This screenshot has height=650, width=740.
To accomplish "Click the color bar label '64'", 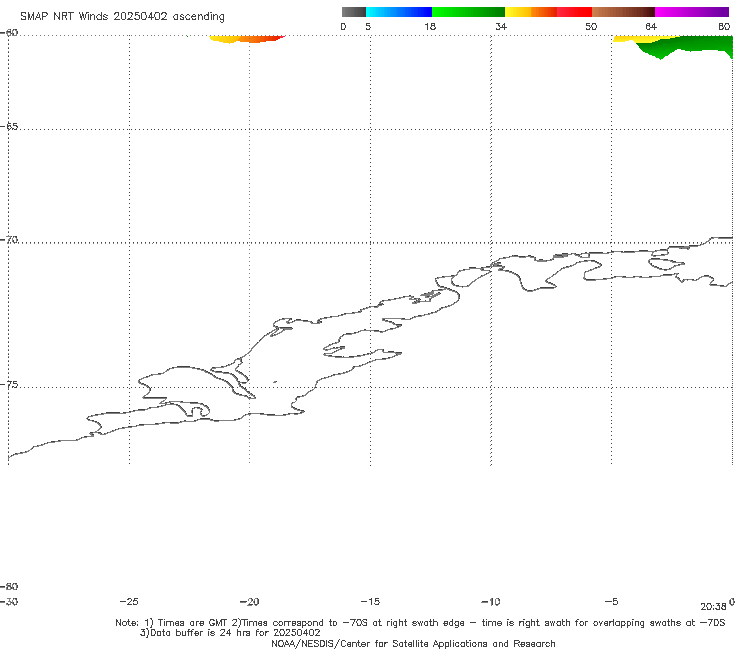I will coord(651,26).
